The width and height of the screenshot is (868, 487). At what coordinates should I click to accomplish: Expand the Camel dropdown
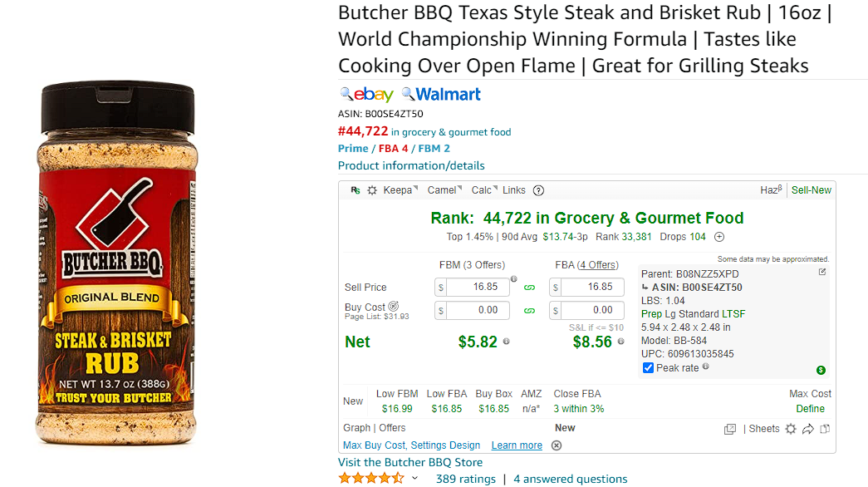[x=444, y=190]
